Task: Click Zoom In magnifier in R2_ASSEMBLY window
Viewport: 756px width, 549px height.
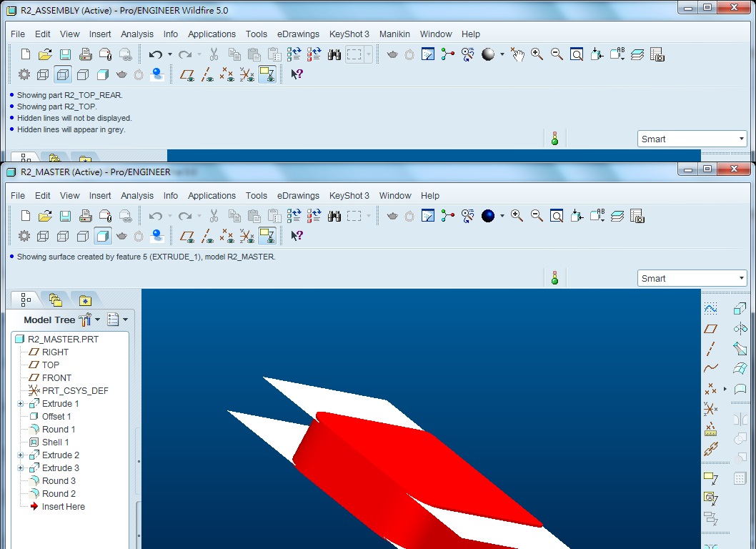Action: pyautogui.click(x=537, y=54)
